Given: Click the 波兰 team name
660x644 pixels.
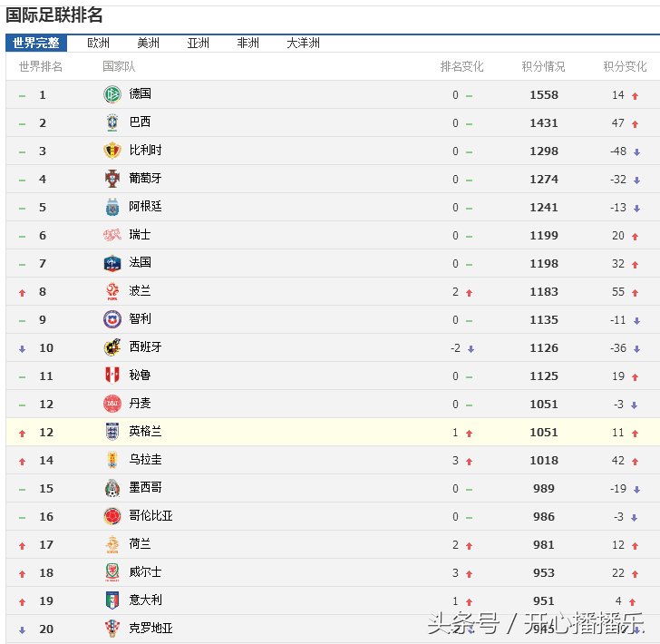Looking at the screenshot, I should tap(141, 290).
